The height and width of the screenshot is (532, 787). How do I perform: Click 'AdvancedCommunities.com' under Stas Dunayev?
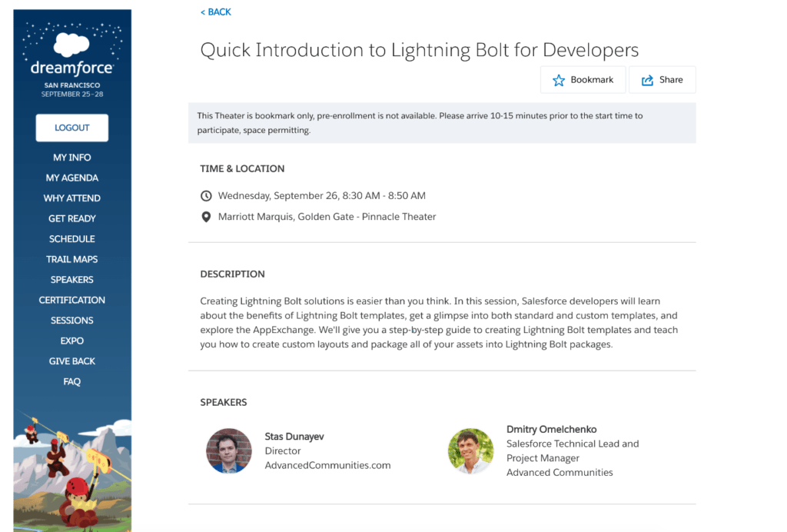[327, 466]
